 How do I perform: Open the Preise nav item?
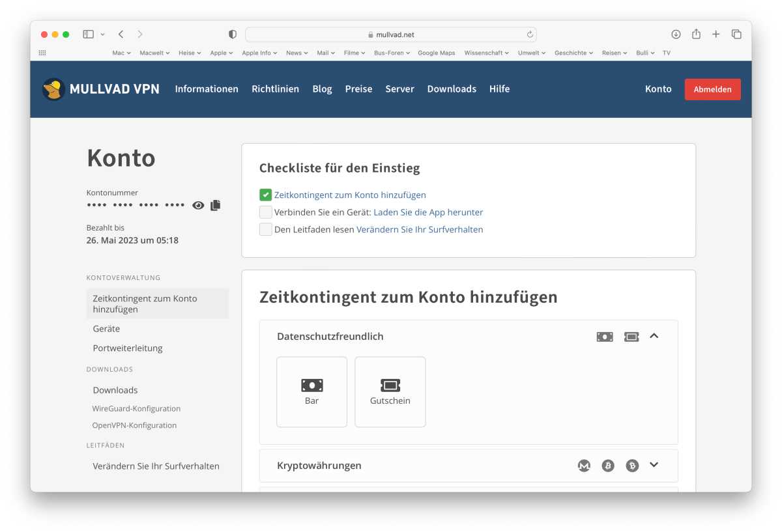point(358,89)
